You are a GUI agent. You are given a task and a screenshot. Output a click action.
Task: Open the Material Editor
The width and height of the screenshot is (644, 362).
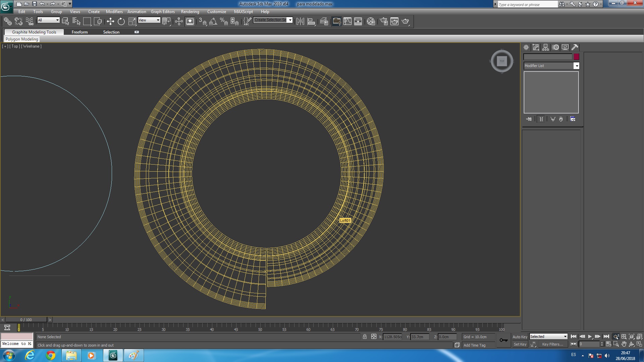(371, 21)
